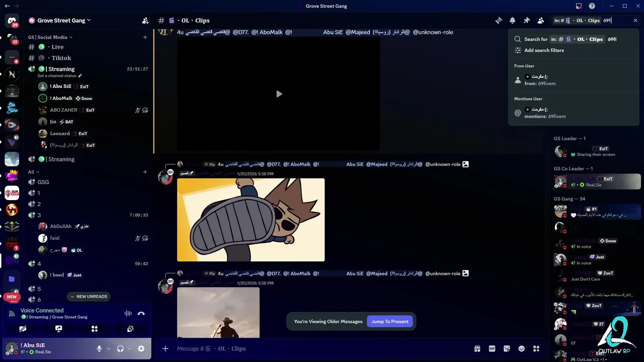Open the Threads icon in channel header
The image size is (644, 362).
499,21
